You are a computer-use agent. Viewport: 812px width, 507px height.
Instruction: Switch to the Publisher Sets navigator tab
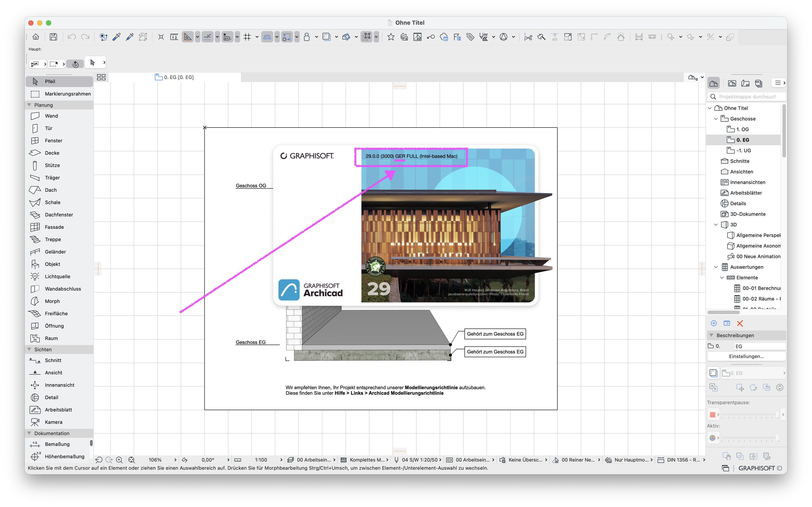click(759, 83)
